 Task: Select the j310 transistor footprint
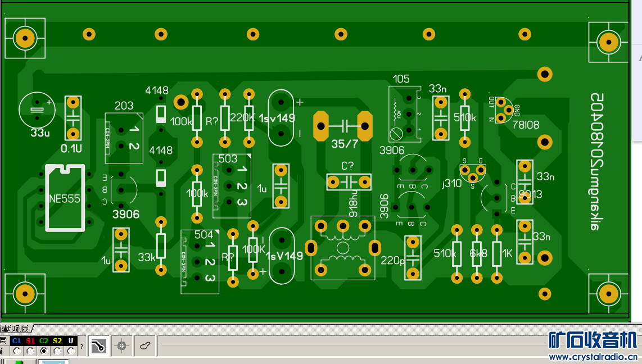pyautogui.click(x=472, y=173)
